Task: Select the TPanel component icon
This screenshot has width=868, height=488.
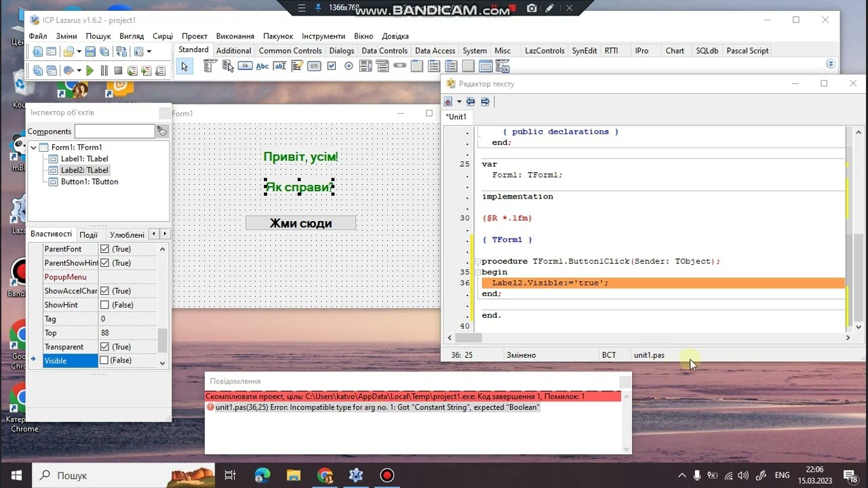Action: coord(468,66)
